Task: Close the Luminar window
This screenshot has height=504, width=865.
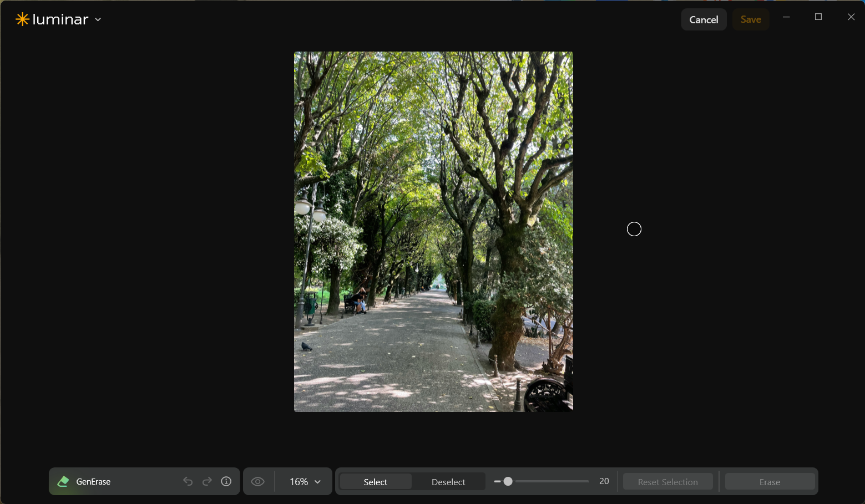Action: tap(851, 17)
